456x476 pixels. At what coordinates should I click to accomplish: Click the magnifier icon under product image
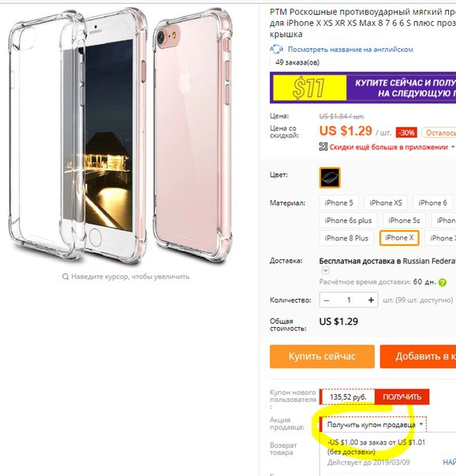65,277
